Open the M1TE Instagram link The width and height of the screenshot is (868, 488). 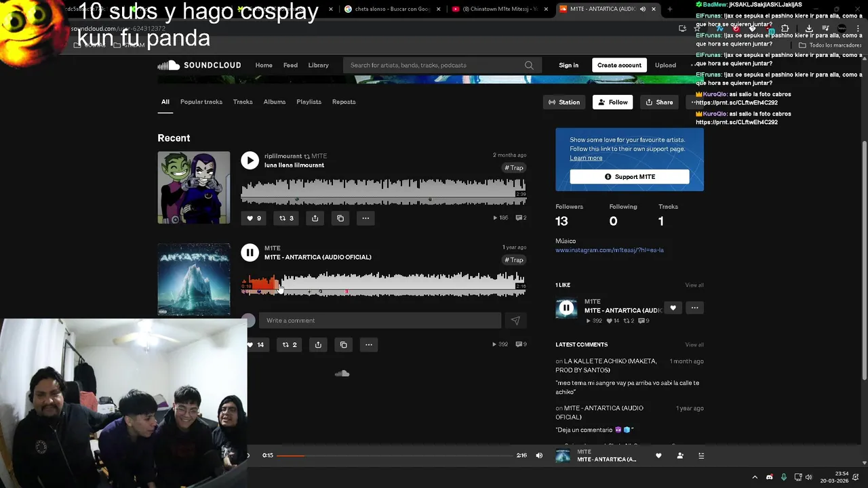(610, 250)
